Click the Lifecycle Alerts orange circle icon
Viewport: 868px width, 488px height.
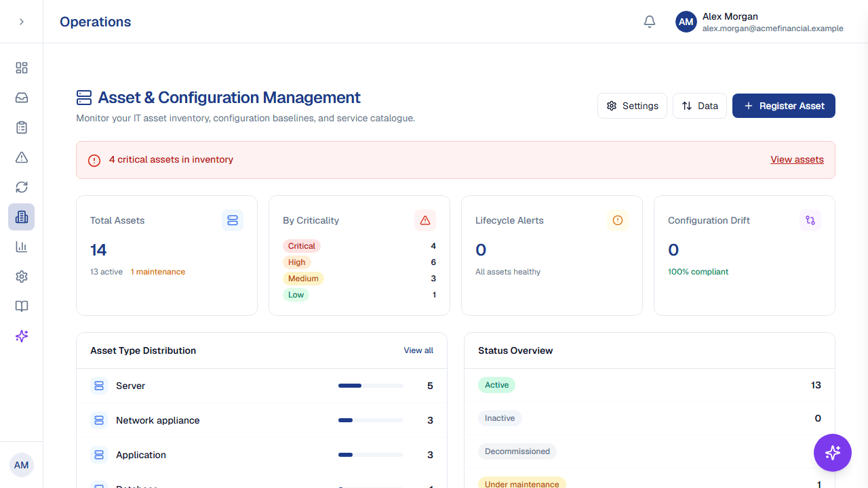tap(618, 220)
